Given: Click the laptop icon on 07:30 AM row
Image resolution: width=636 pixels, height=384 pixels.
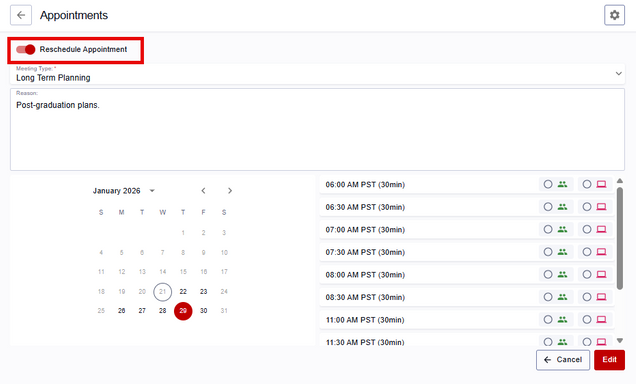Looking at the screenshot, I should (602, 252).
